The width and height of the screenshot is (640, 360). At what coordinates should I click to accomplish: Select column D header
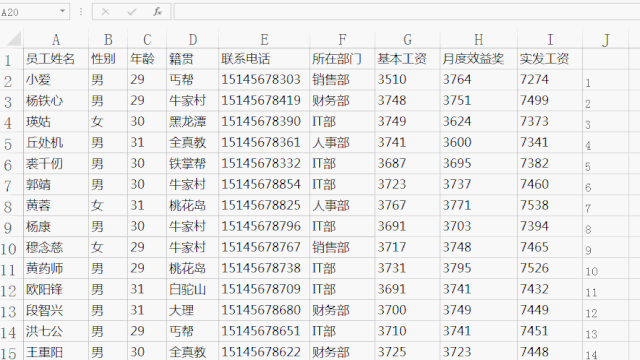[193, 40]
